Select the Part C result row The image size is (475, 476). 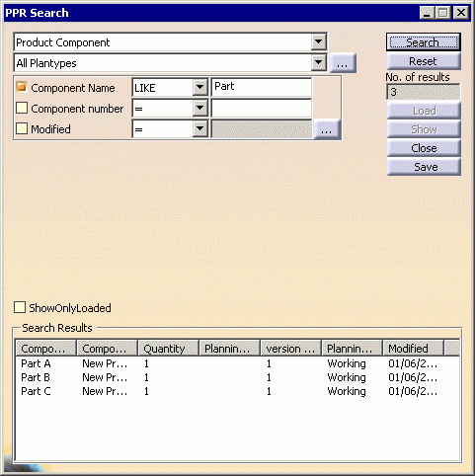click(x=237, y=391)
